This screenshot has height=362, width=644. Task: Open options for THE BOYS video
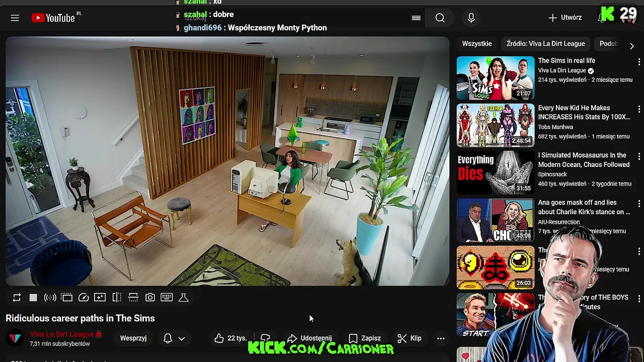(x=639, y=298)
